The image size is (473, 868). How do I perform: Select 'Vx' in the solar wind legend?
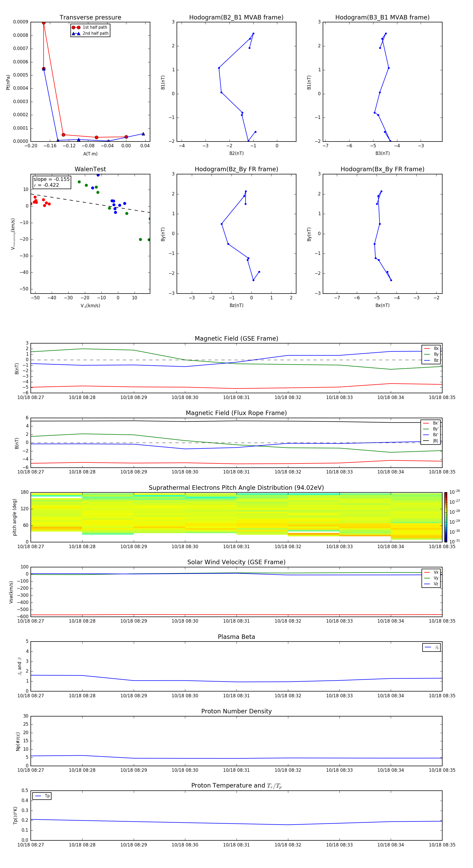[x=431, y=572]
